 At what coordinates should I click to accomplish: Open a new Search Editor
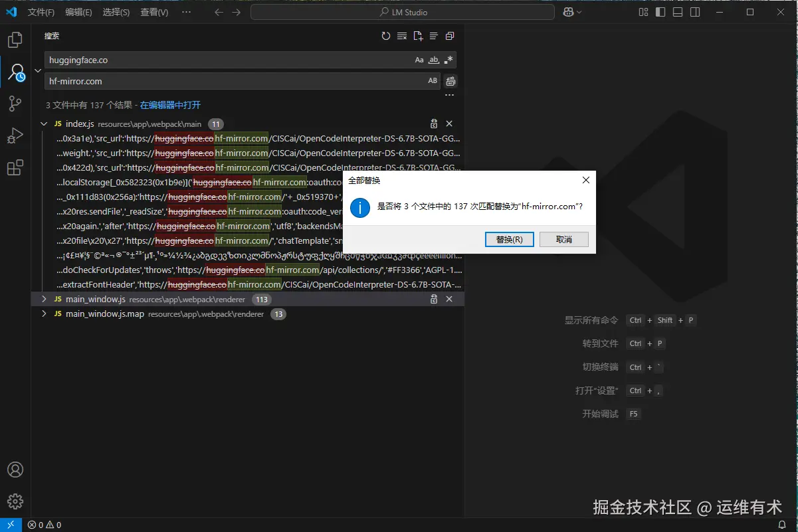pos(417,36)
